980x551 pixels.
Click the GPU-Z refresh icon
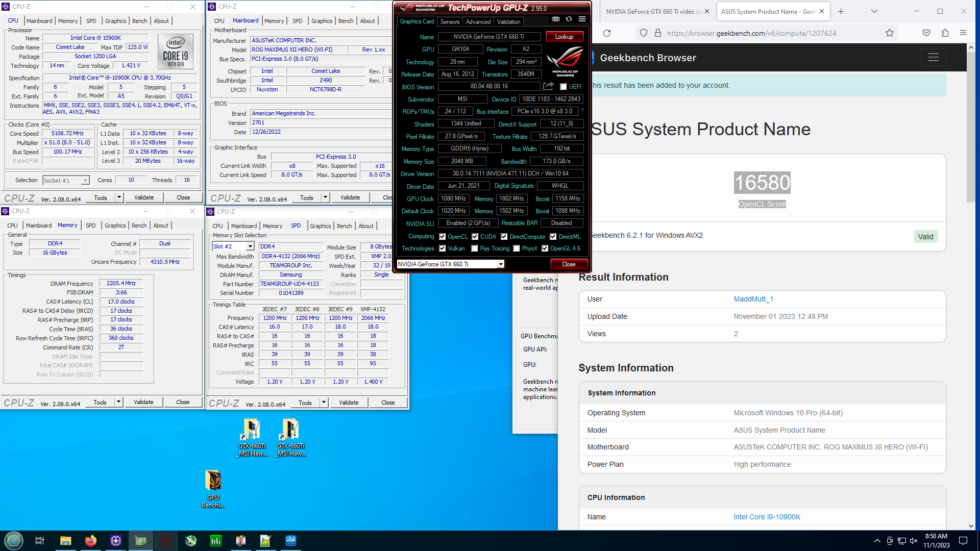pos(569,19)
